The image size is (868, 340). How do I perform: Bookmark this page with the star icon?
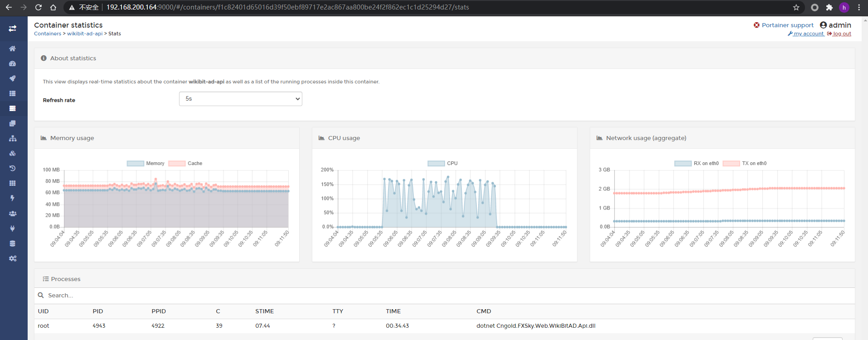(796, 7)
